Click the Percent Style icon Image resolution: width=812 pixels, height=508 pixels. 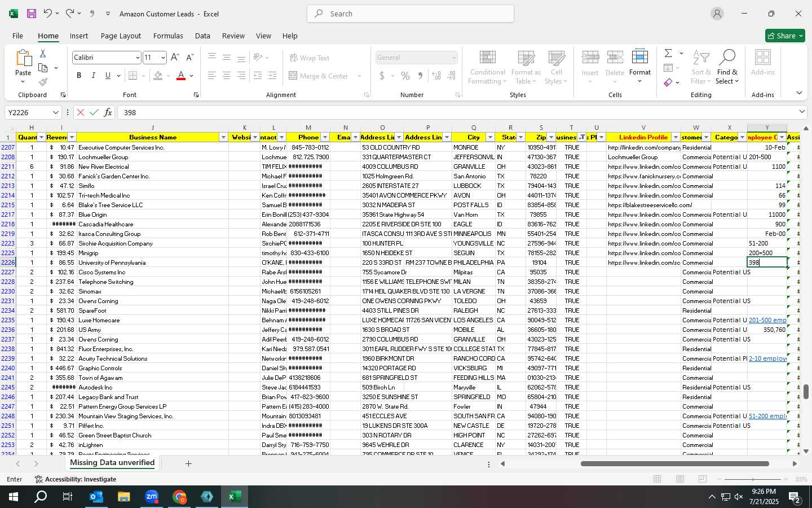tap(405, 76)
